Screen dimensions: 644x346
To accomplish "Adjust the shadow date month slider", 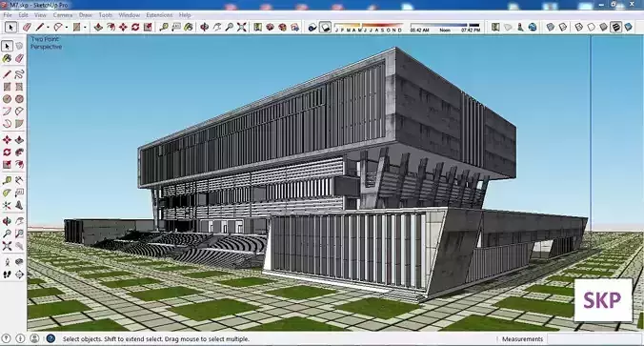I will pos(369,28).
